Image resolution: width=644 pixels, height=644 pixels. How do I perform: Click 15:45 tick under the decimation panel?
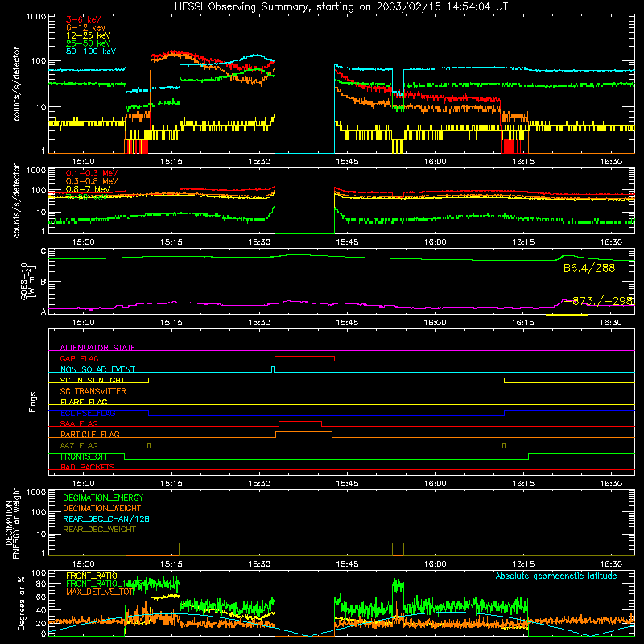[347, 564]
